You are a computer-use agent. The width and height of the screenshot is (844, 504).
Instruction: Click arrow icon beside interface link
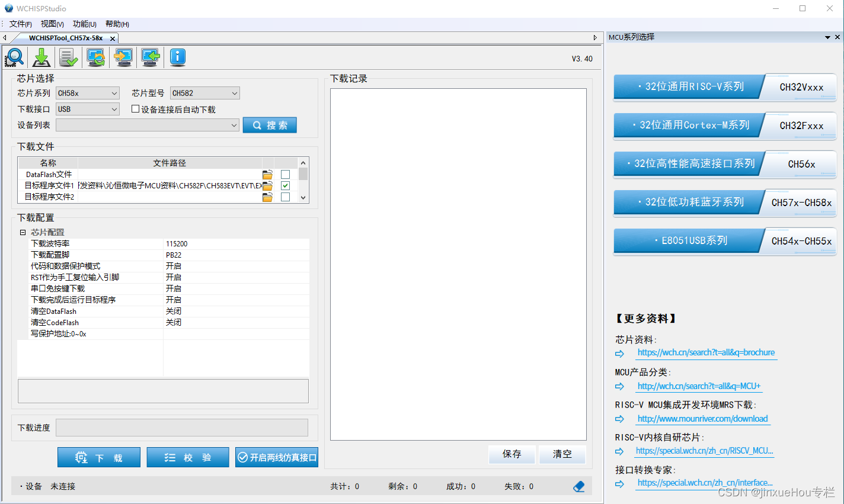[619, 484]
